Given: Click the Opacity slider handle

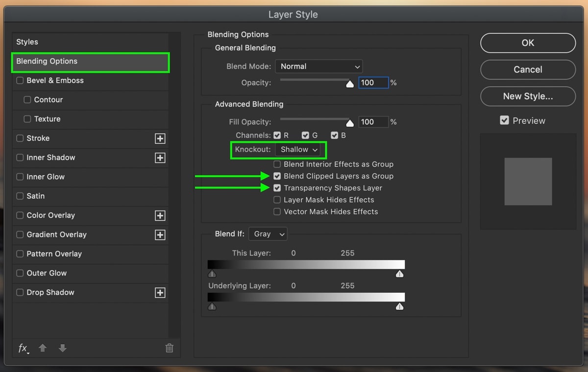Looking at the screenshot, I should 350,84.
